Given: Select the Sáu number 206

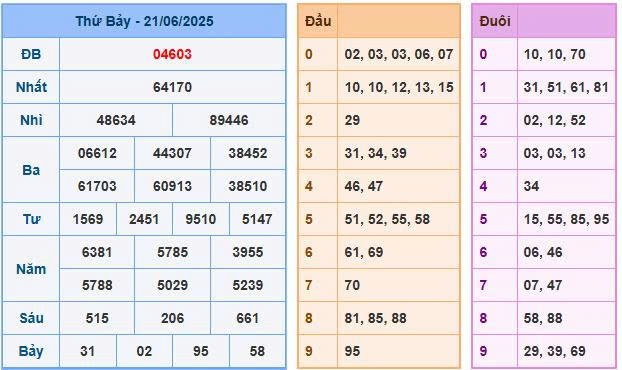Looking at the screenshot, I should 172,318.
